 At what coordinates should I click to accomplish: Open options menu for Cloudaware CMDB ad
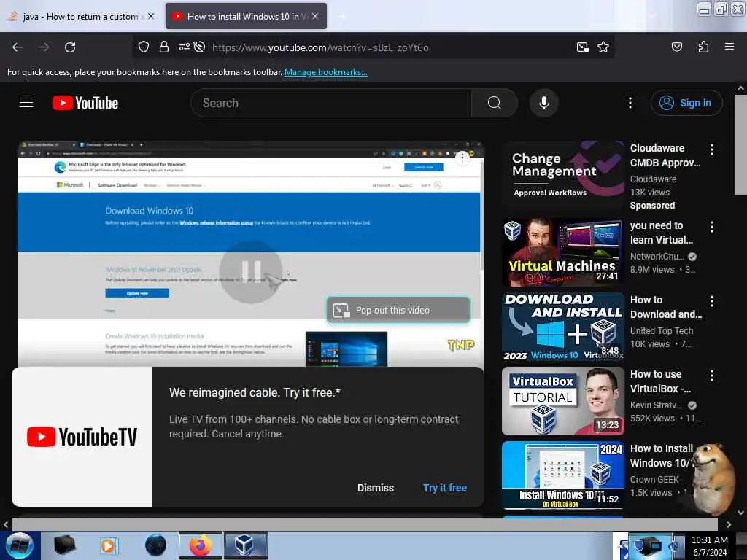[712, 149]
